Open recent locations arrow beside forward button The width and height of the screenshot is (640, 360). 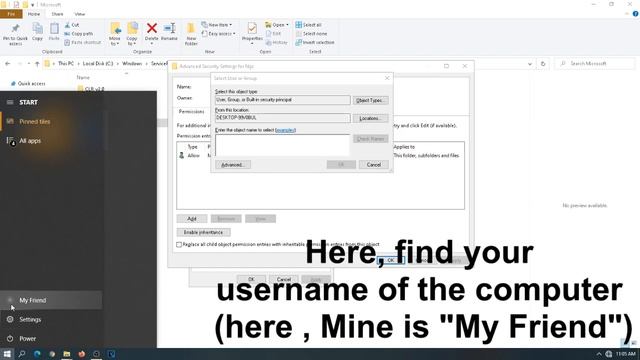point(29,64)
